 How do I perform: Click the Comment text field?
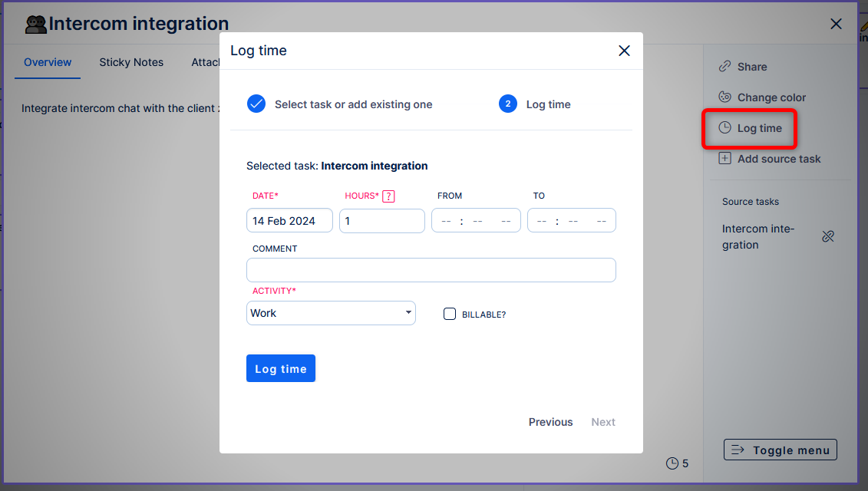coord(431,270)
